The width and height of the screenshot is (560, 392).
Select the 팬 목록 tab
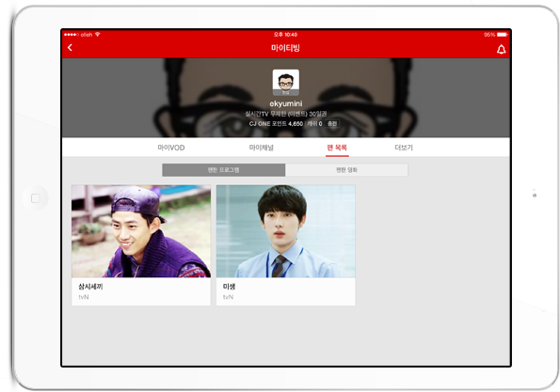point(337,148)
